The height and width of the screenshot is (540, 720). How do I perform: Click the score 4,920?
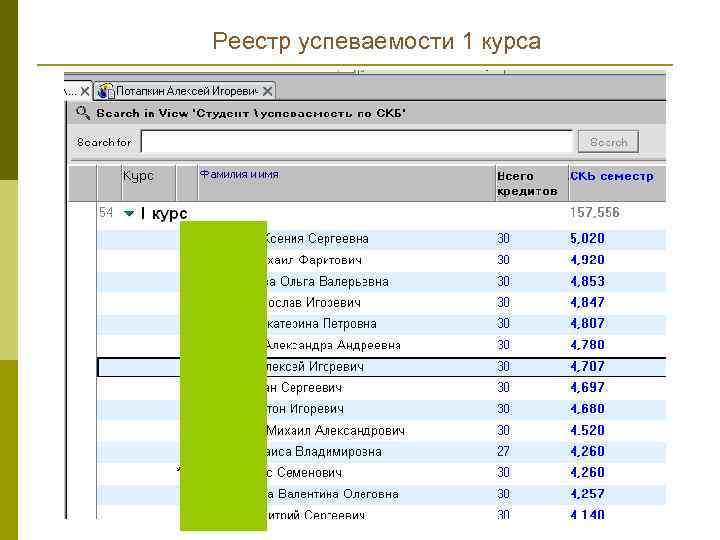click(x=587, y=260)
